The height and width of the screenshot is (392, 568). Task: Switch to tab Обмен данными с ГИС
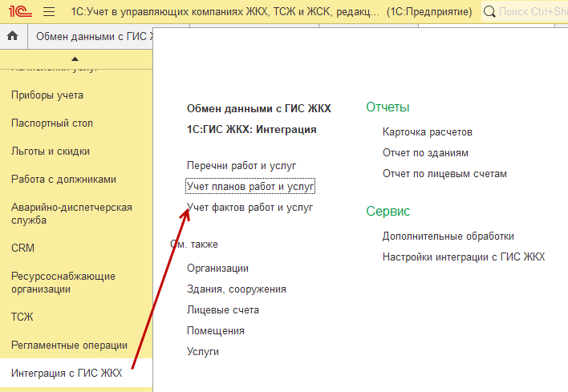(91, 37)
